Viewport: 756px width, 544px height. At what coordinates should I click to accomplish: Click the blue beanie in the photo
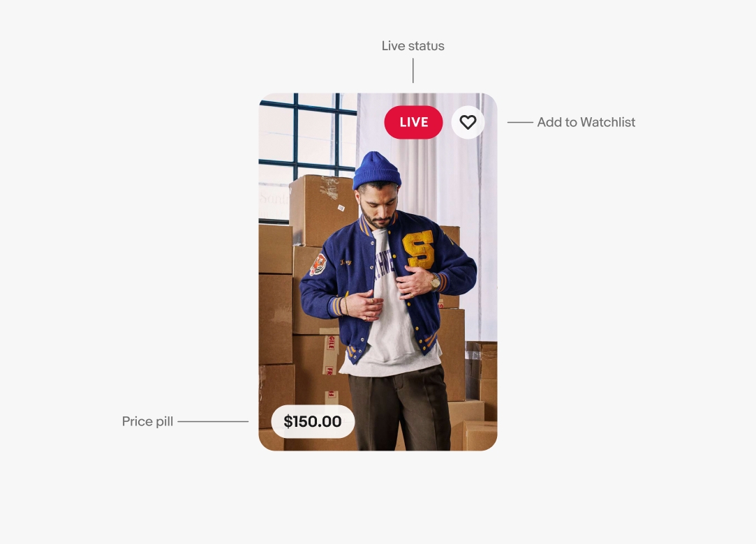pyautogui.click(x=376, y=171)
